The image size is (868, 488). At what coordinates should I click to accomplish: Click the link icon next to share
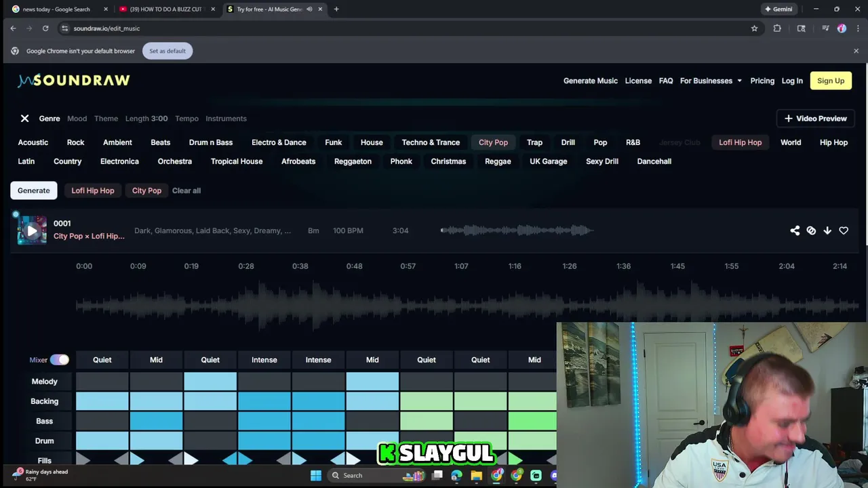click(811, 230)
